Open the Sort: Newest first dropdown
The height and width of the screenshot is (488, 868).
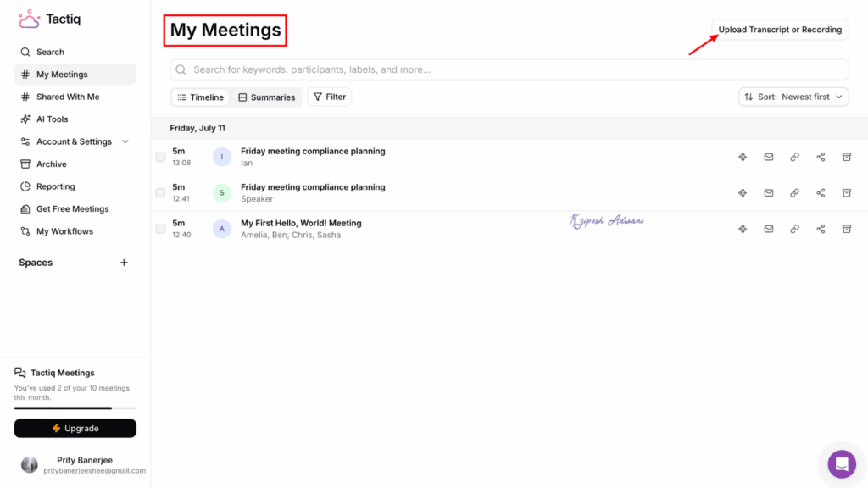click(793, 97)
